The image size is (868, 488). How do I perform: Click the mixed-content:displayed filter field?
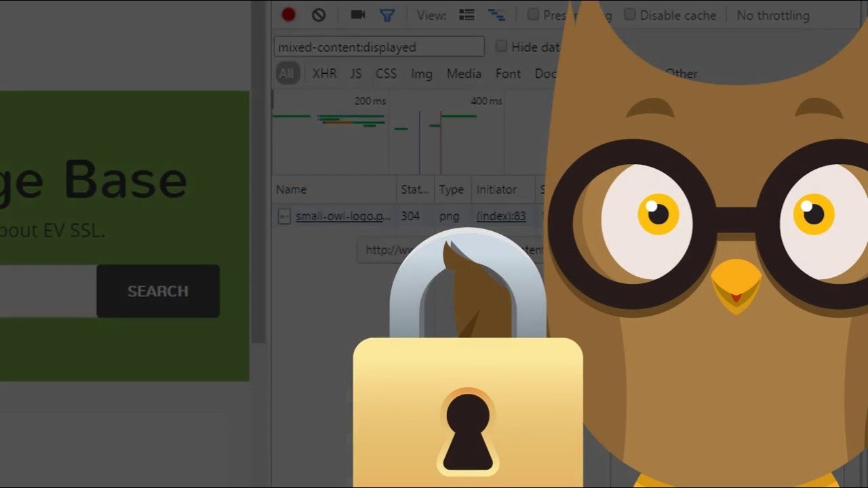(379, 47)
